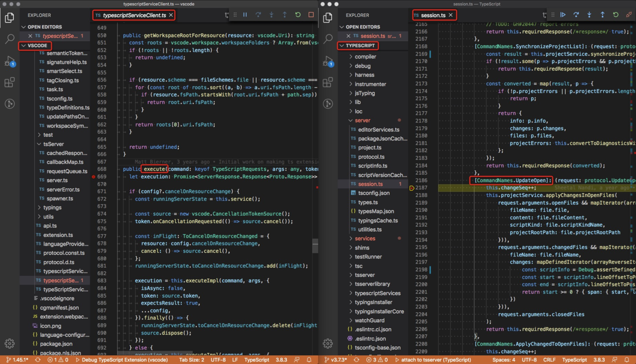This screenshot has width=636, height=364.
Task: Click the vscode editor's vertical scrollbar thumb
Action: [315, 246]
